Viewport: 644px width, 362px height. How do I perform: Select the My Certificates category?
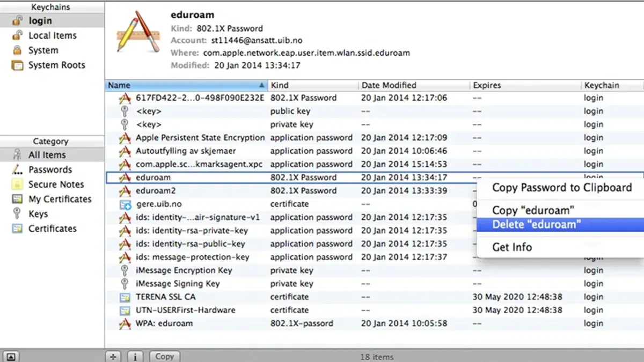click(x=52, y=199)
